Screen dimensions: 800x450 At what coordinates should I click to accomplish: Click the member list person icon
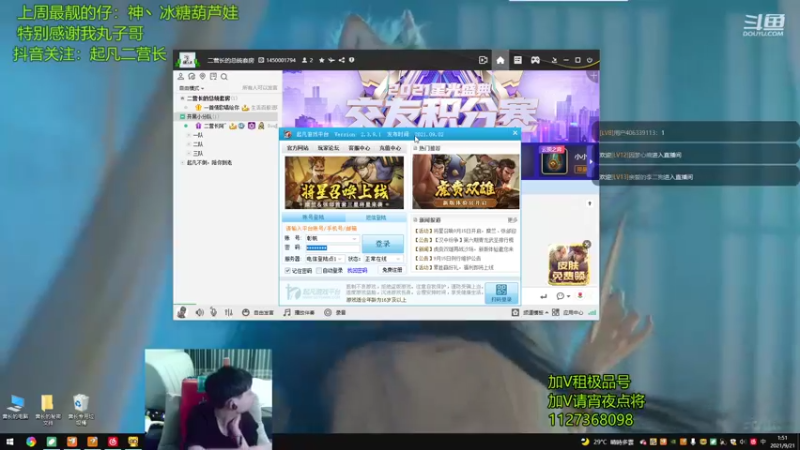181,77
